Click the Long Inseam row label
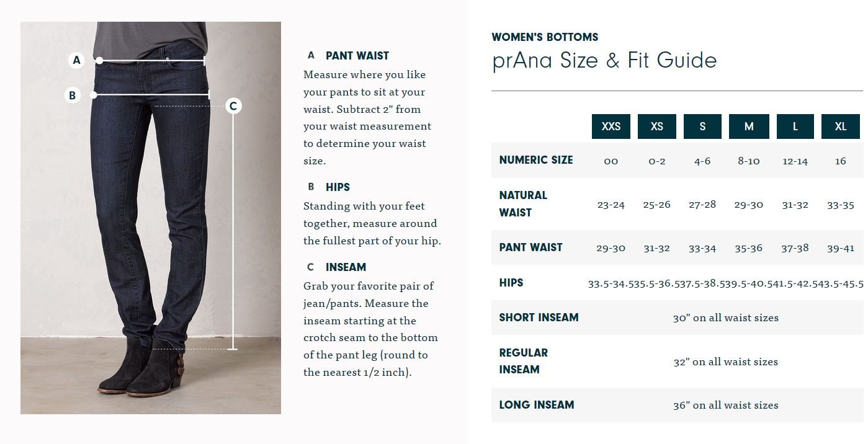The width and height of the screenshot is (868, 444). (537, 405)
